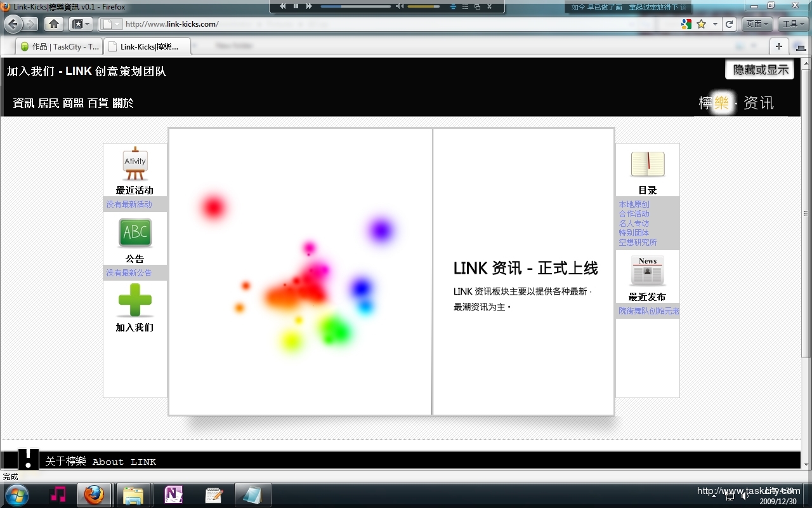Viewport: 812px width, 508px height.
Task: Click the playlist icon in the player bar
Action: coord(465,7)
